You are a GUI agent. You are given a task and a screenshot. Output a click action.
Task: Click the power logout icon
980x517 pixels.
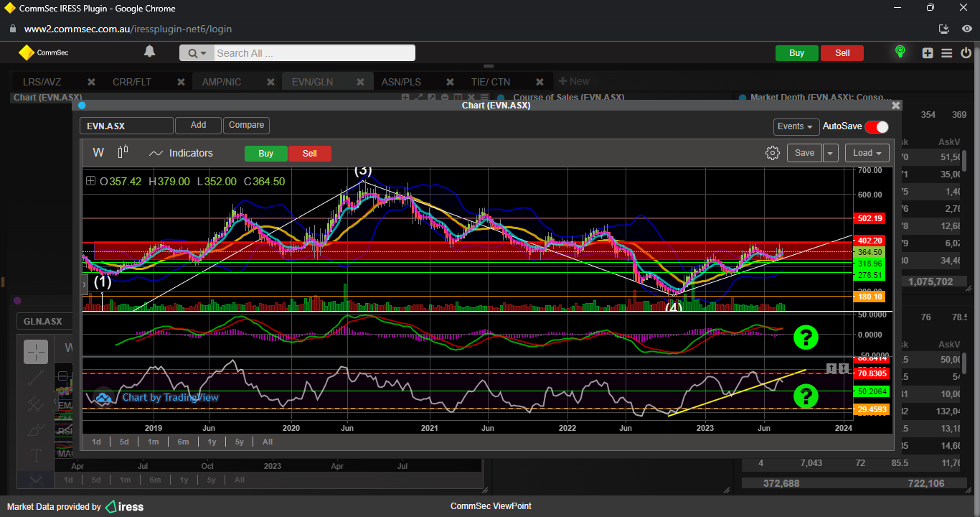click(966, 53)
